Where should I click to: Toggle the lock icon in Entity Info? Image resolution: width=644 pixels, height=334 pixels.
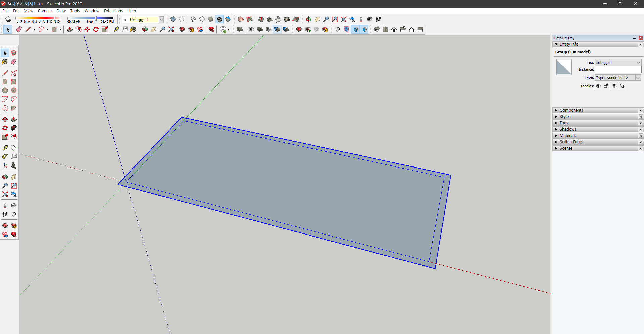tap(606, 86)
